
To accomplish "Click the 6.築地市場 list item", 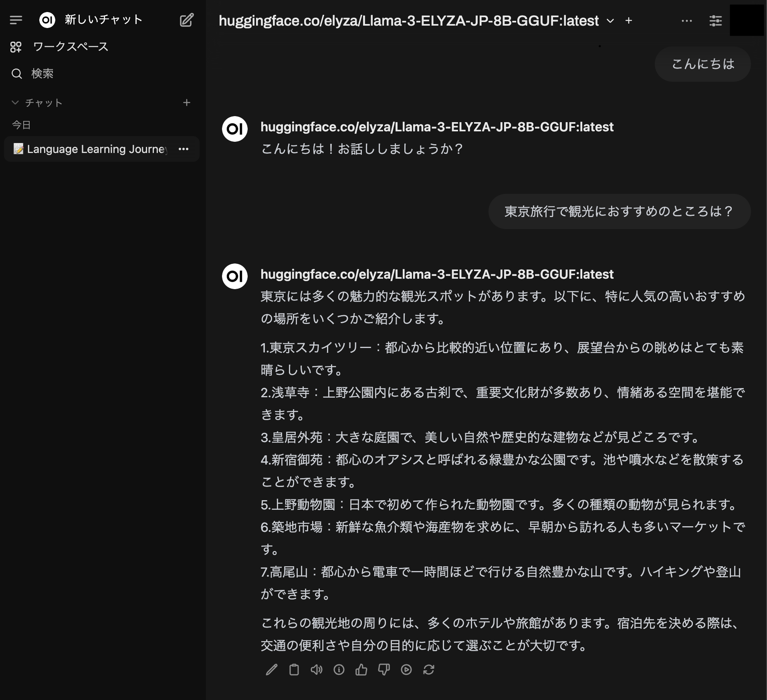I will [503, 538].
